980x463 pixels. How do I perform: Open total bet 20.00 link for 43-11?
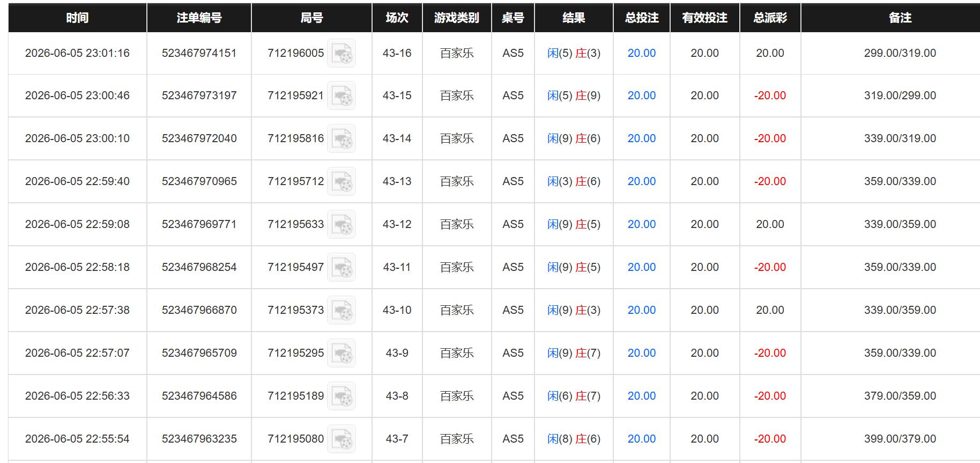point(642,267)
